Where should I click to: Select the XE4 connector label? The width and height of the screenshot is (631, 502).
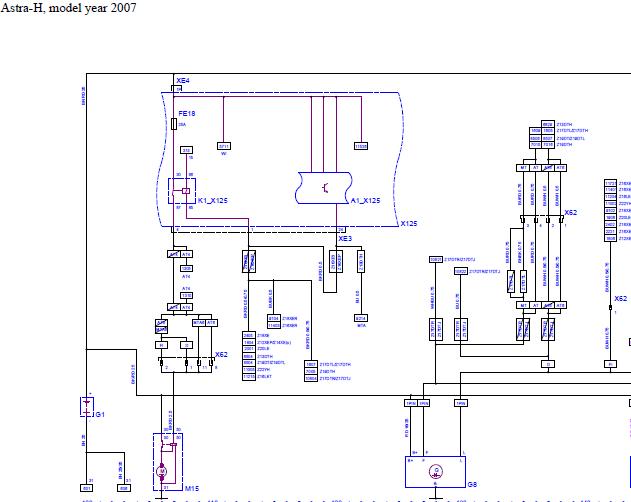(183, 81)
